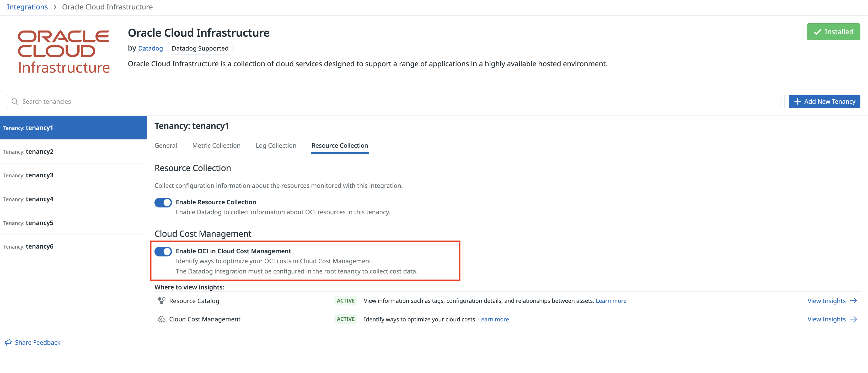The width and height of the screenshot is (868, 373).
Task: Select tenancy3 in the sidebar
Action: point(73,175)
